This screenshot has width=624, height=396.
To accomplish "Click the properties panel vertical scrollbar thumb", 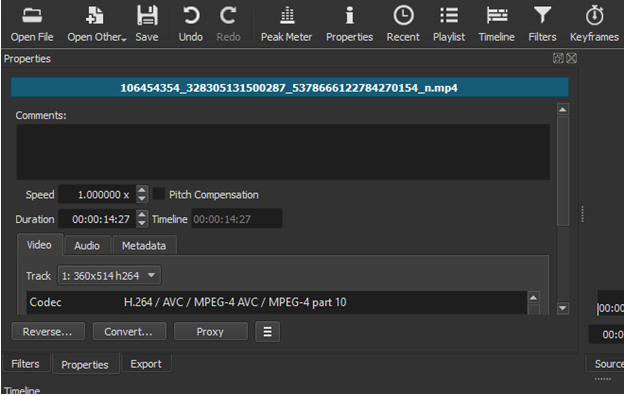I will tap(563, 171).
